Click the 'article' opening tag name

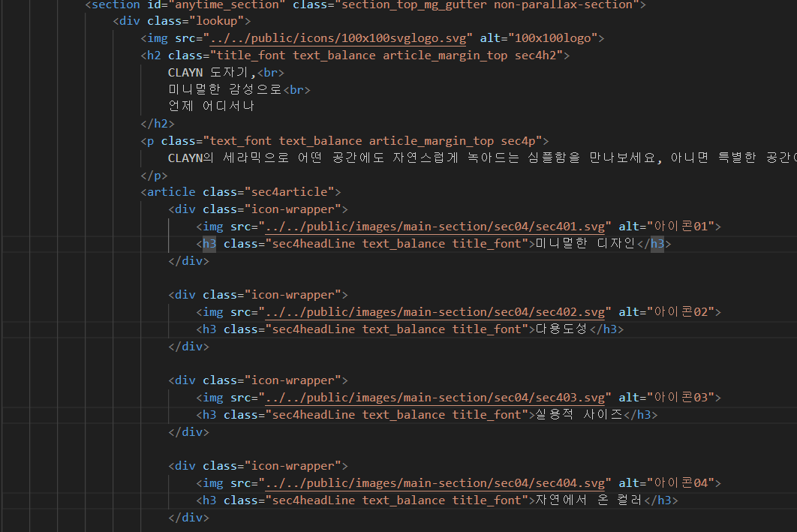(x=171, y=192)
